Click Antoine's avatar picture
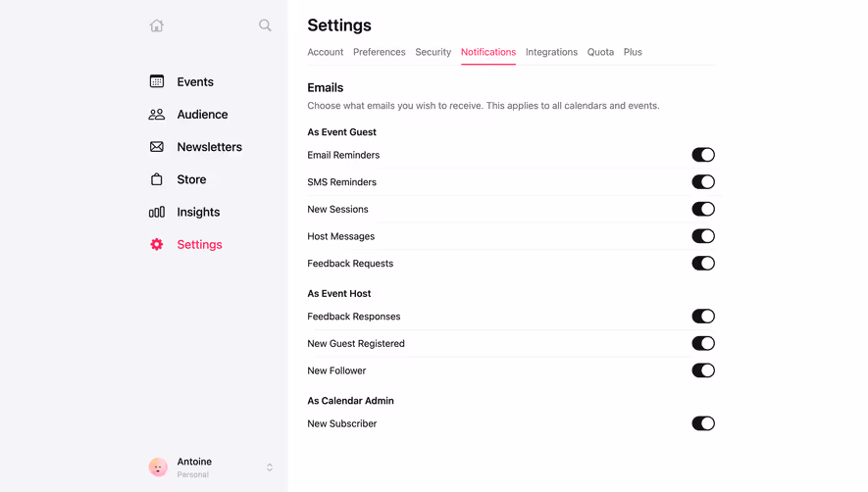The height and width of the screenshot is (492, 868). pos(158,467)
